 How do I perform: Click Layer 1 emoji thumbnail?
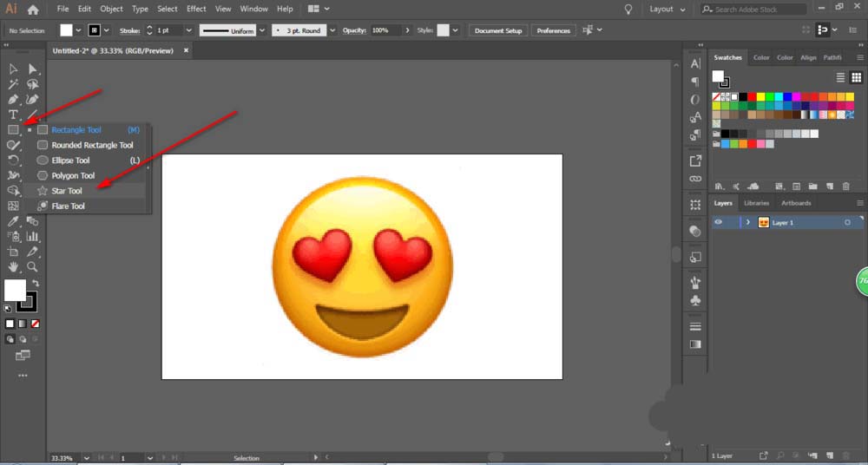(763, 223)
